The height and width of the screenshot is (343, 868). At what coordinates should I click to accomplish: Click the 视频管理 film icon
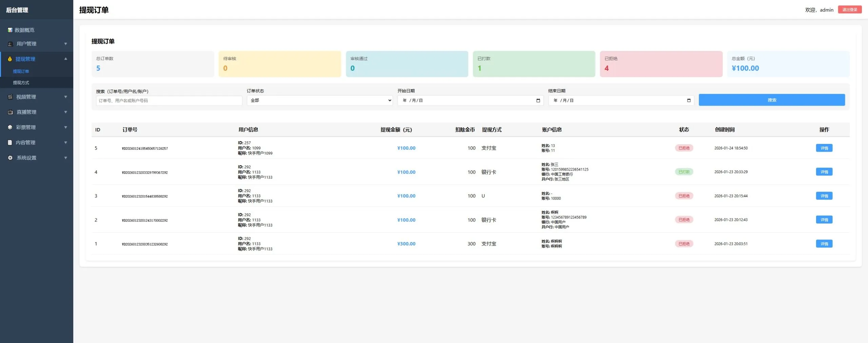[10, 97]
